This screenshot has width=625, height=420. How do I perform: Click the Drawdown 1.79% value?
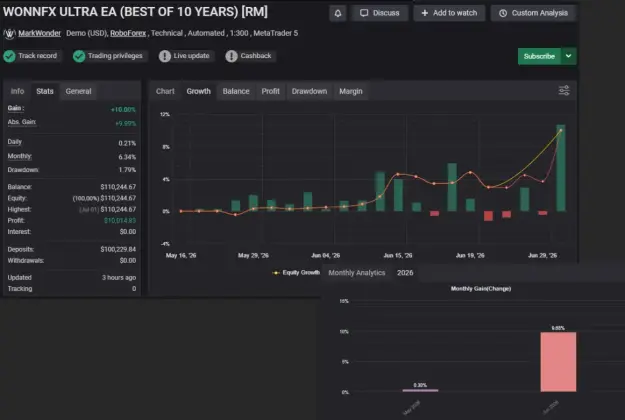pyautogui.click(x=127, y=170)
